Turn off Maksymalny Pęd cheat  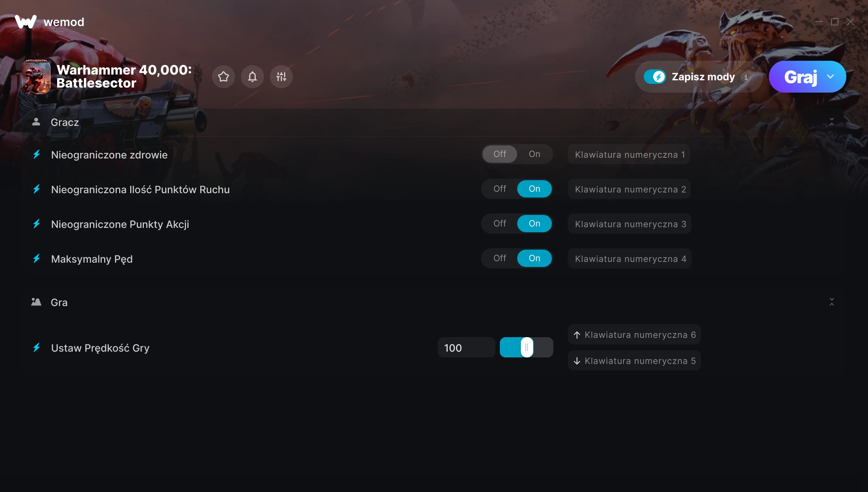point(500,258)
